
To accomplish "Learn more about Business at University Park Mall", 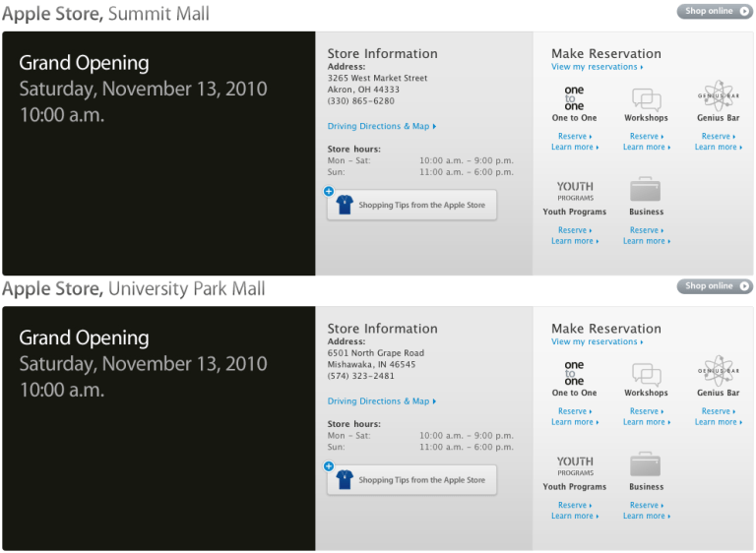I will pos(647,516).
